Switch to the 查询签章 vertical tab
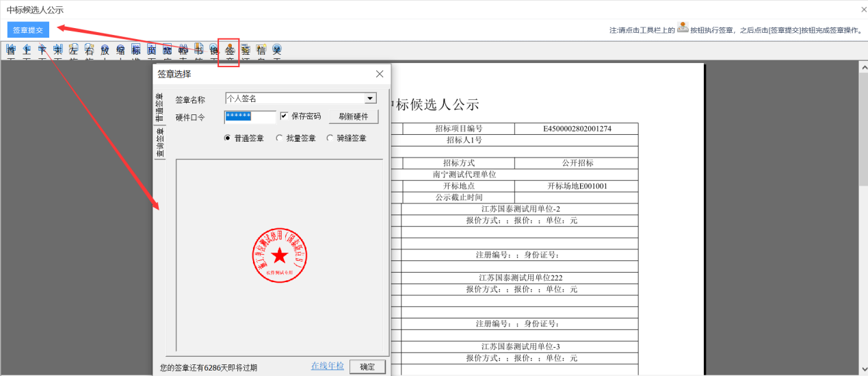Viewport: 868px width, 376px height. (159, 144)
